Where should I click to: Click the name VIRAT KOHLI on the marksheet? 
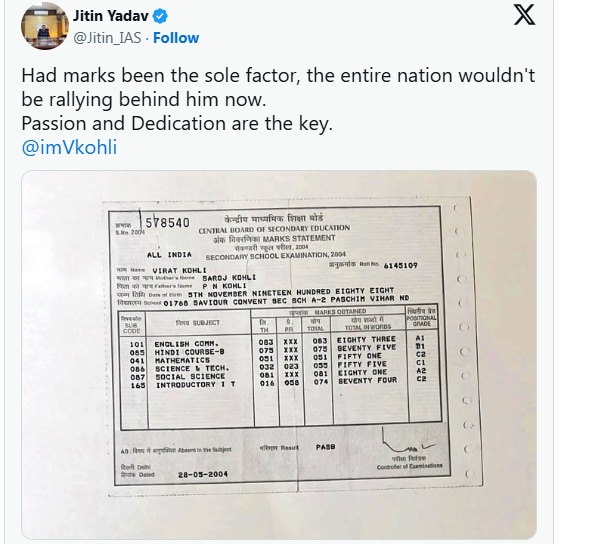179,270
